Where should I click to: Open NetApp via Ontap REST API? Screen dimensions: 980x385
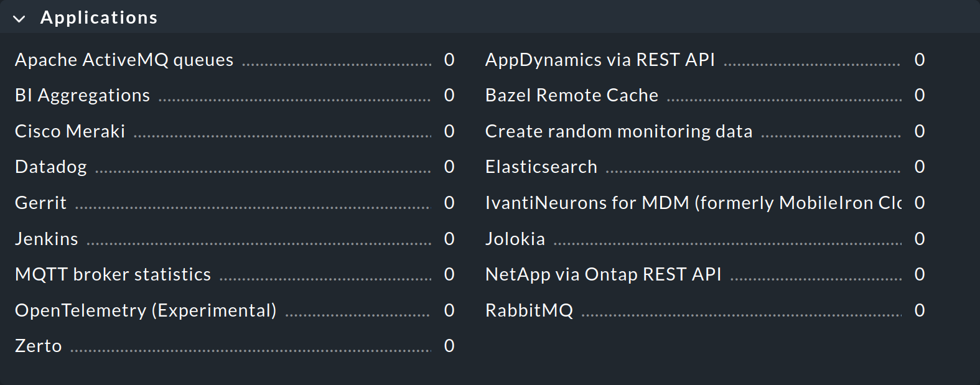pyautogui.click(x=602, y=274)
